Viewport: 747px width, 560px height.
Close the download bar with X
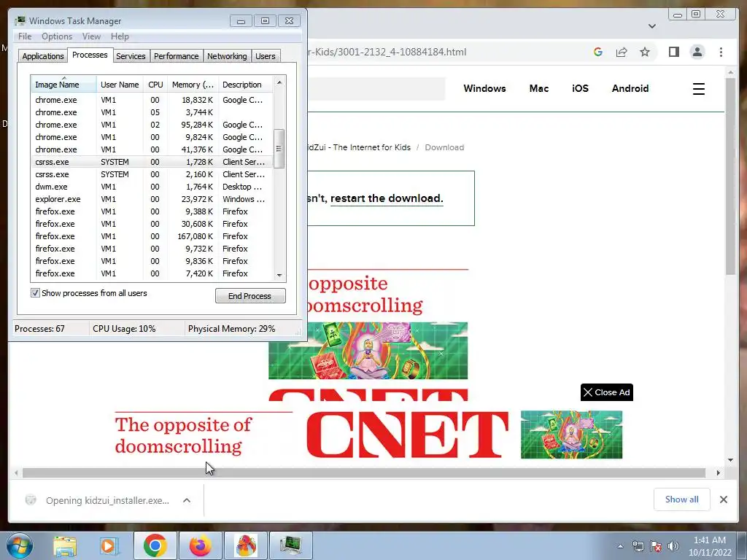723,499
